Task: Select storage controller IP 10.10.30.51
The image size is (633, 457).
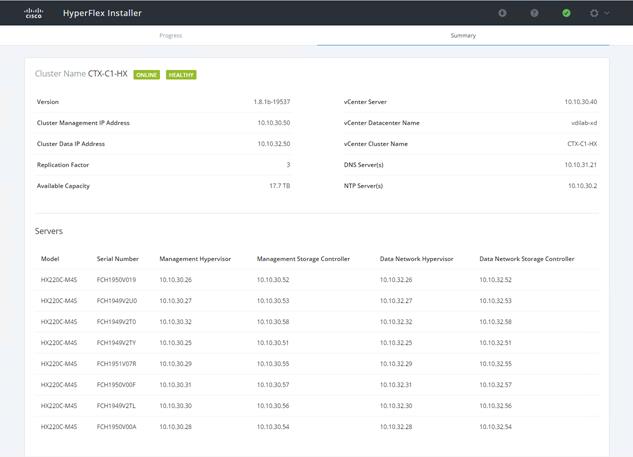Action: 273,343
